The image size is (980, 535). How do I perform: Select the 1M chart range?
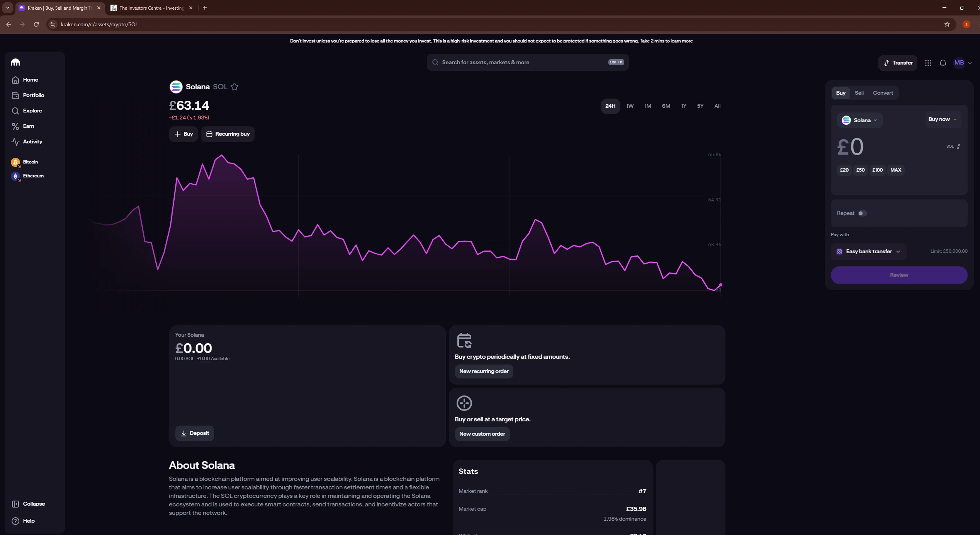648,106
